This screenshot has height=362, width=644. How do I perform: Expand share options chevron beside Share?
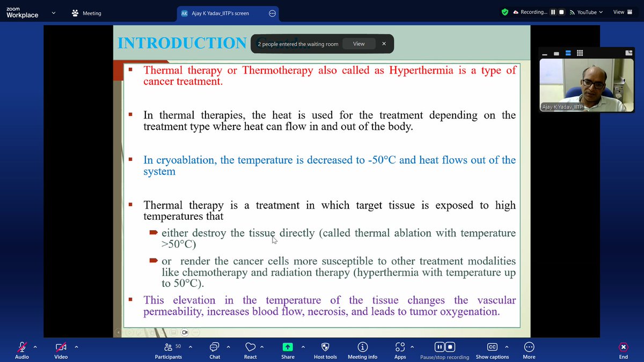[303, 346]
